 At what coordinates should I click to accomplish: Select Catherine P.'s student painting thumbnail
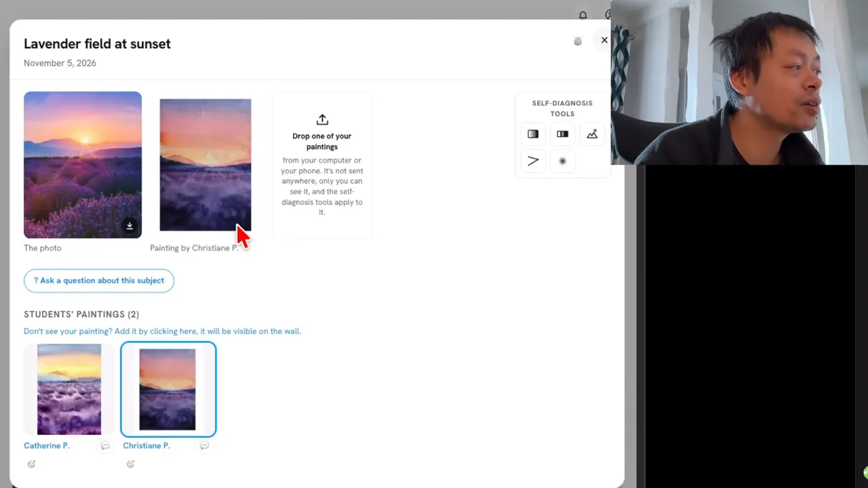pyautogui.click(x=69, y=389)
